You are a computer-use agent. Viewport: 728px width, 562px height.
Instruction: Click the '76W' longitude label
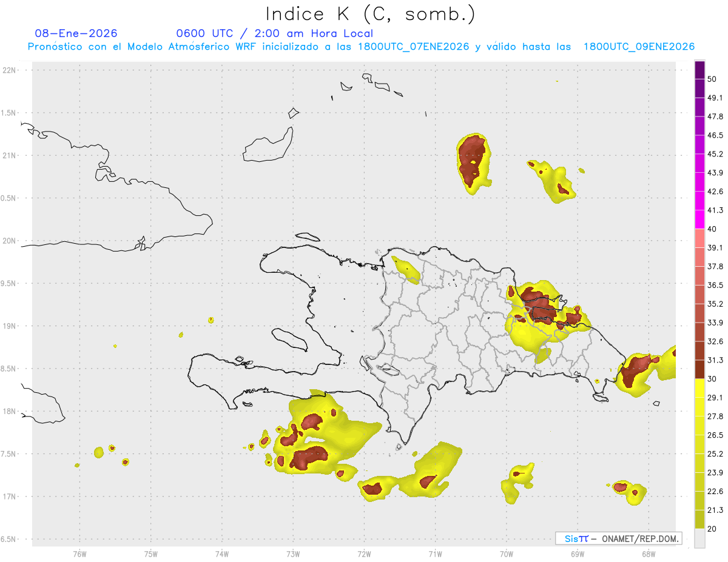pos(79,554)
